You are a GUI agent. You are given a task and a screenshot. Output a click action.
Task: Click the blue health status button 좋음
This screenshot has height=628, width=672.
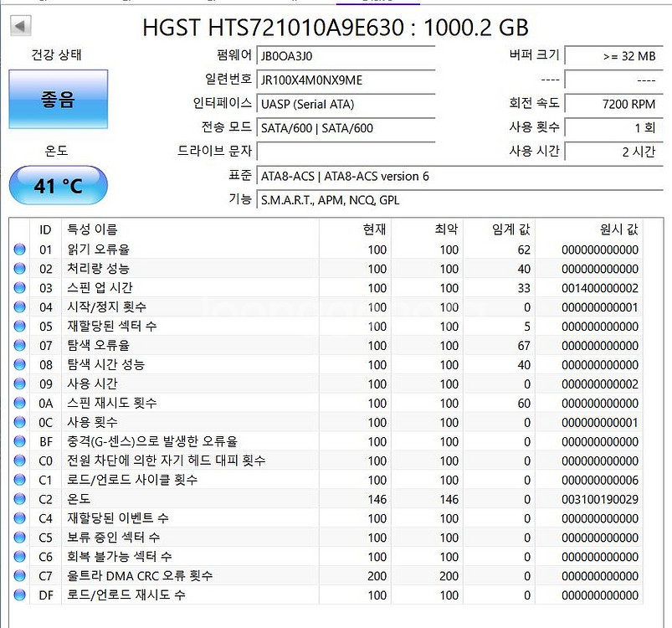59,99
